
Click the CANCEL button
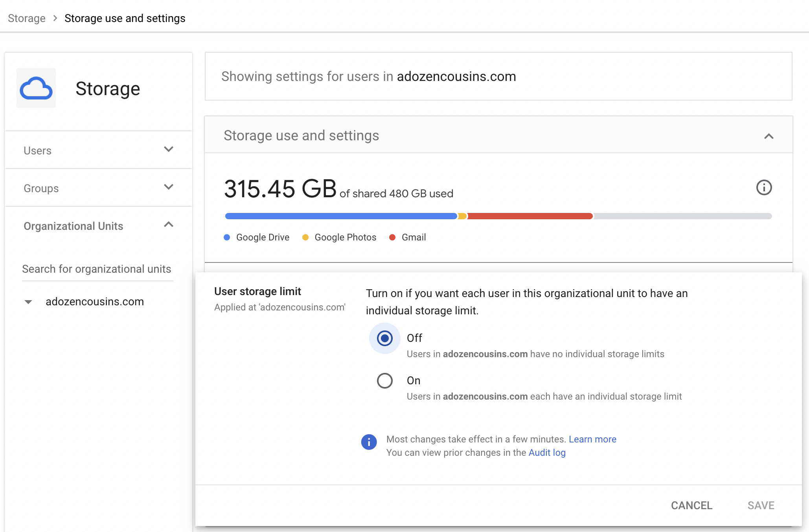pos(691,505)
